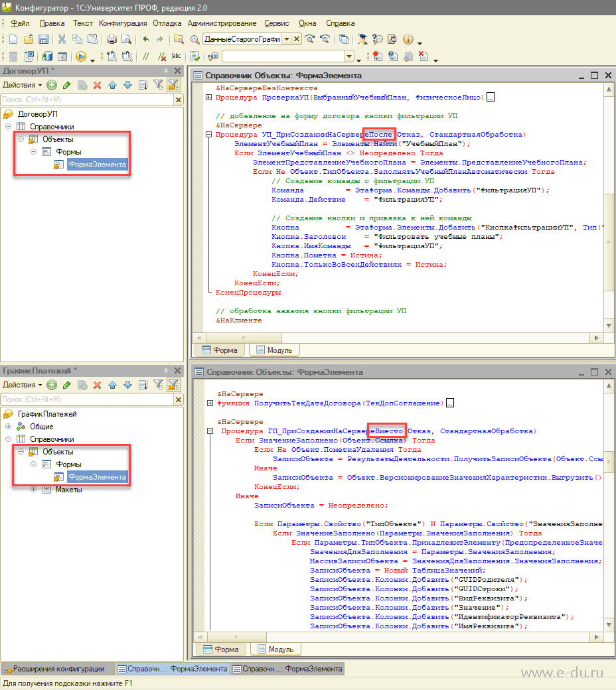This screenshot has width=616, height=690.
Task: Select Формы node in ГрафикПлатежей tree
Action: pos(68,464)
